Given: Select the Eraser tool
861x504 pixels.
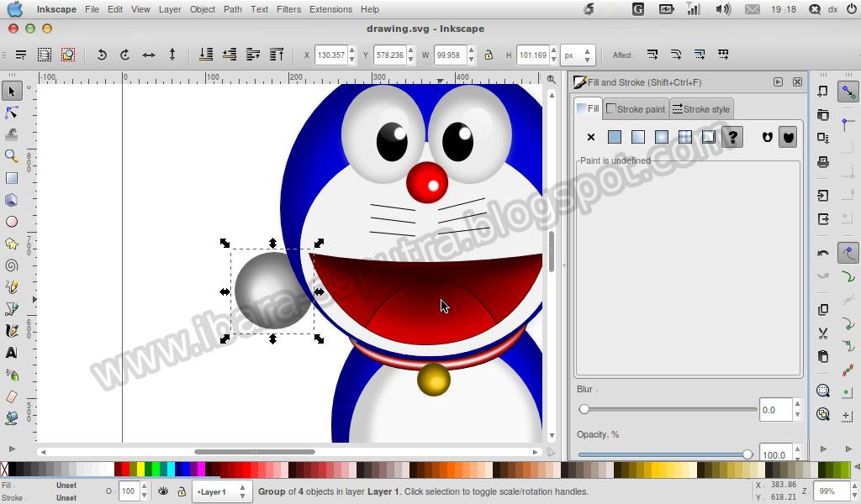Looking at the screenshot, I should click(x=12, y=396).
